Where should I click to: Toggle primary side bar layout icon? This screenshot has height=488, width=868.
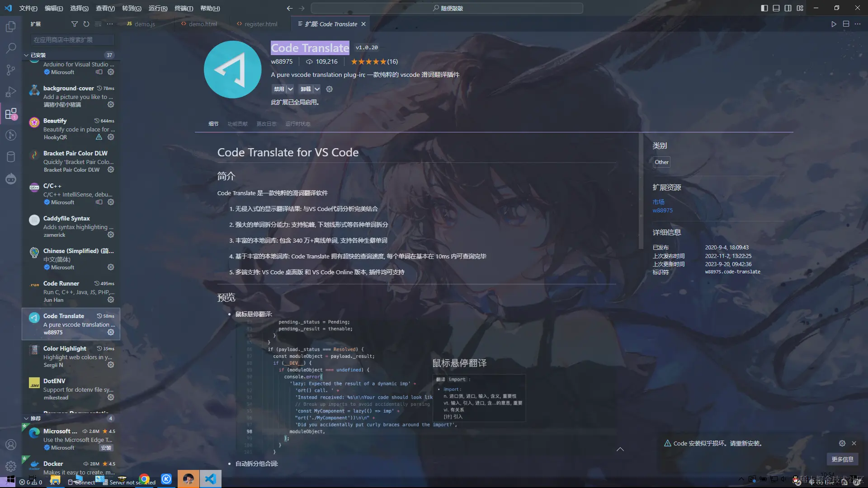tap(764, 8)
